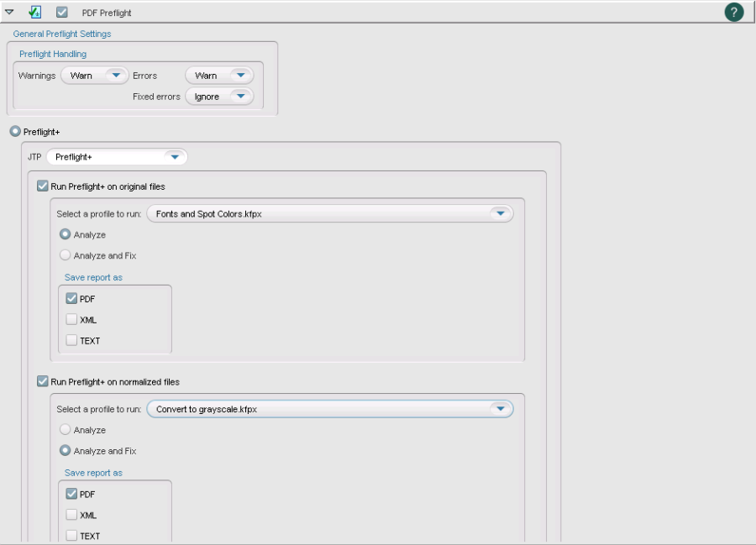
Task: Toggle Run Preflight+ on original files
Action: coord(43,186)
